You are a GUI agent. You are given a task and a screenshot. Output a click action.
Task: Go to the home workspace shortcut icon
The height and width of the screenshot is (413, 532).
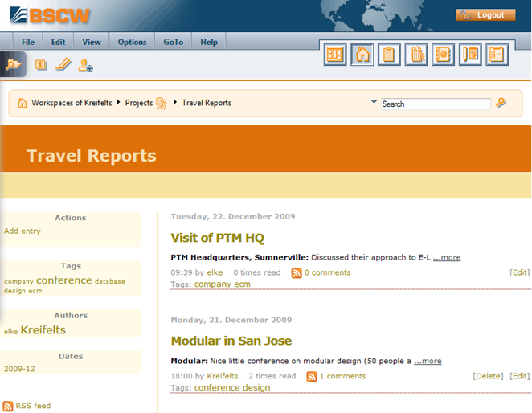pos(362,55)
